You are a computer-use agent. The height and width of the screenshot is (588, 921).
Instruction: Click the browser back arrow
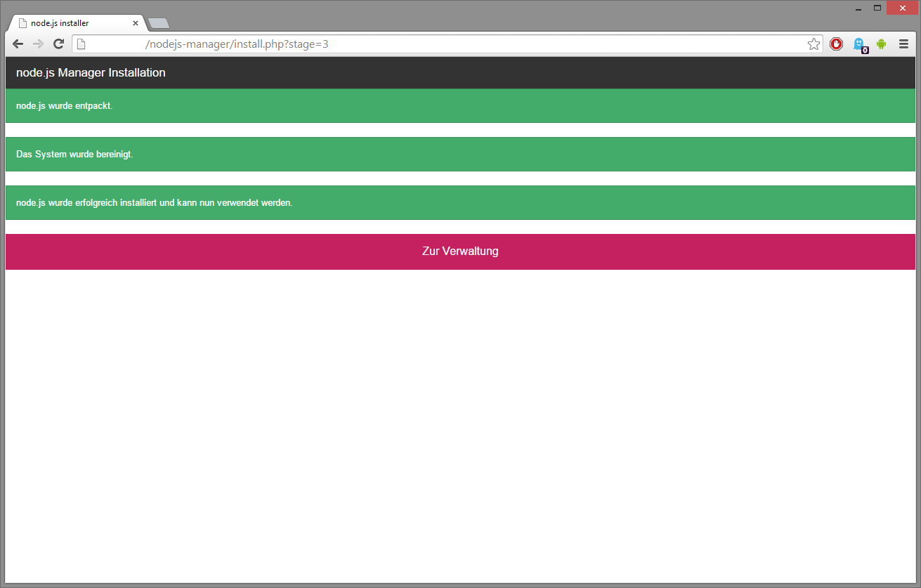[18, 44]
